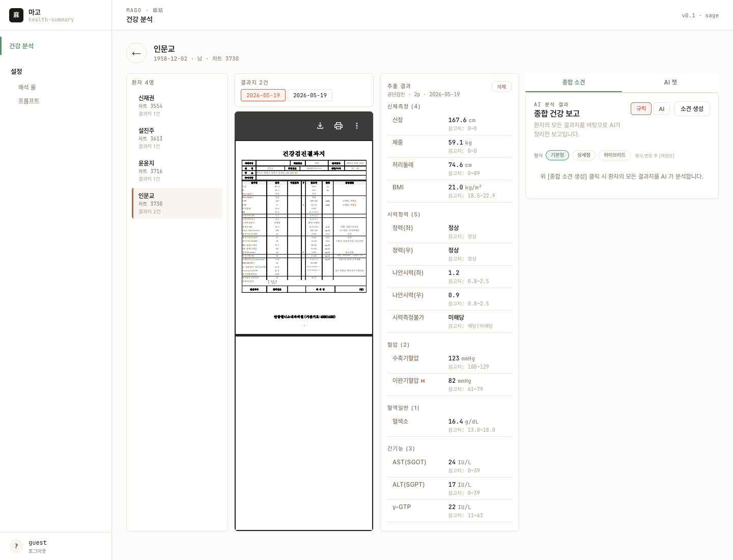Click the back arrow button
The width and height of the screenshot is (733, 560).
tap(136, 53)
